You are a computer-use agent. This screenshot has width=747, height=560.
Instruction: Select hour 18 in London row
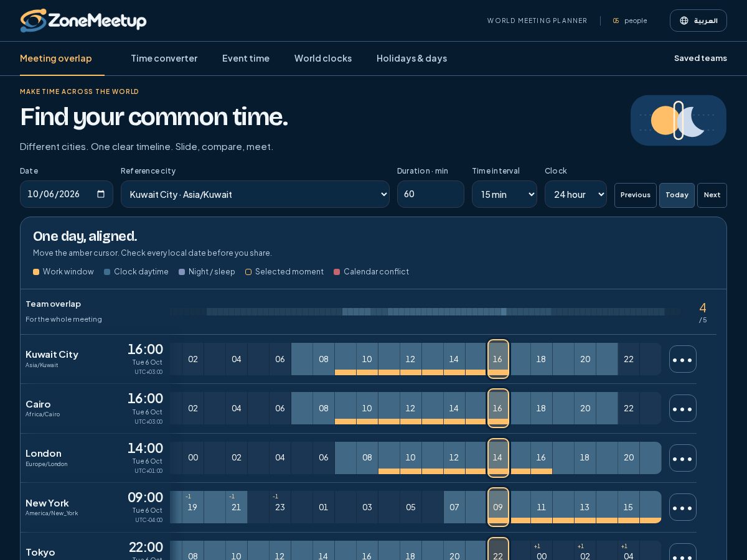[x=585, y=458]
